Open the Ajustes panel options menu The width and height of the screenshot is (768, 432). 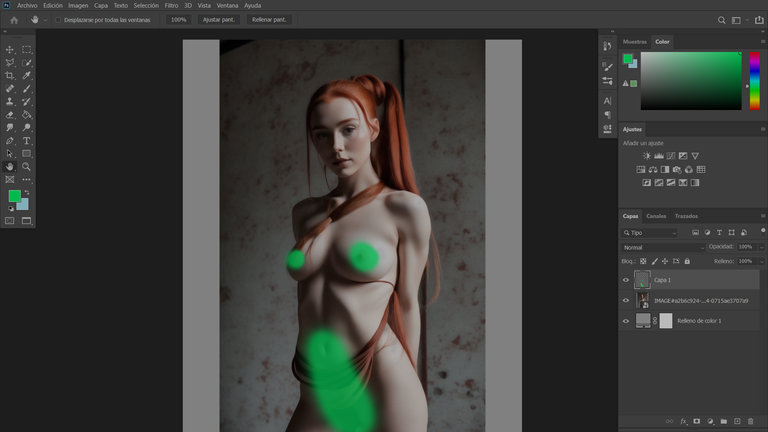(x=763, y=129)
